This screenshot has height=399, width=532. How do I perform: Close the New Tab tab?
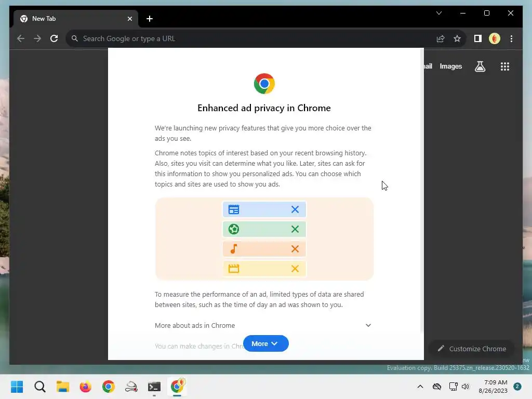click(129, 19)
